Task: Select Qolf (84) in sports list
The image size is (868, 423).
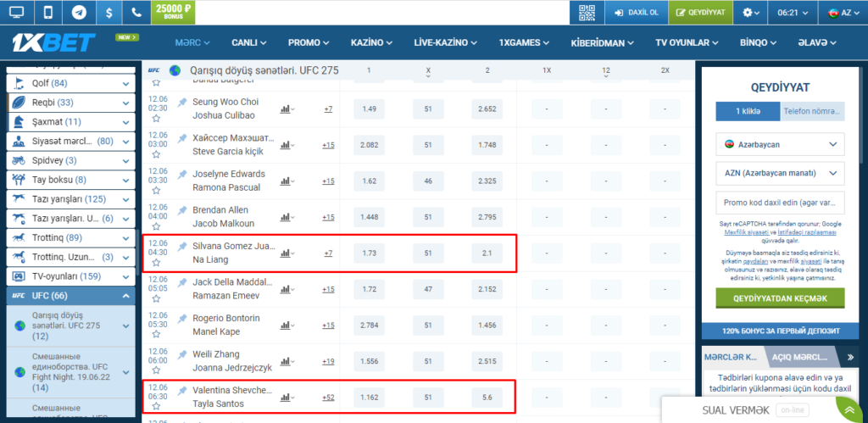Action: (x=71, y=84)
